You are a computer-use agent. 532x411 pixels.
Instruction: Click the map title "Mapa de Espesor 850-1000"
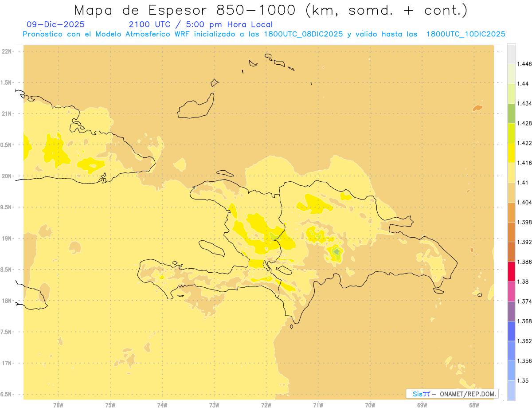[188, 10]
